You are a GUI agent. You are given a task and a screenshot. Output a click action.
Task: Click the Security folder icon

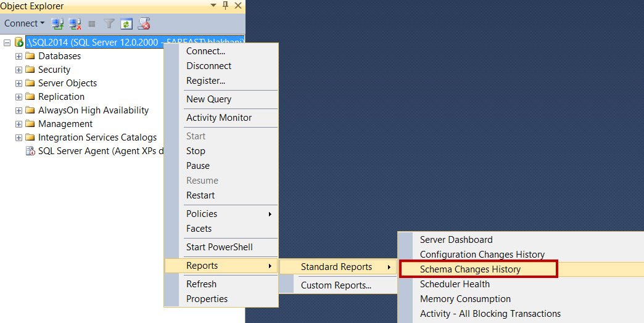pyautogui.click(x=30, y=70)
